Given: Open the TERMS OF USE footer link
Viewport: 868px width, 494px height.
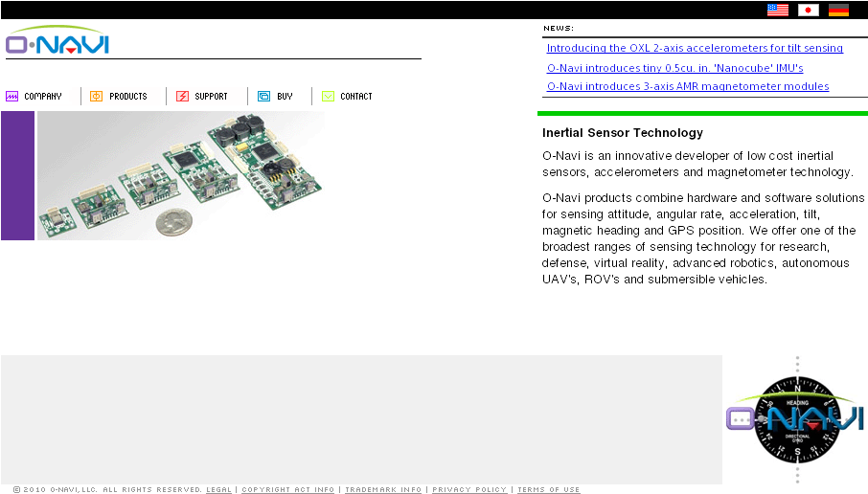Looking at the screenshot, I should coord(549,489).
